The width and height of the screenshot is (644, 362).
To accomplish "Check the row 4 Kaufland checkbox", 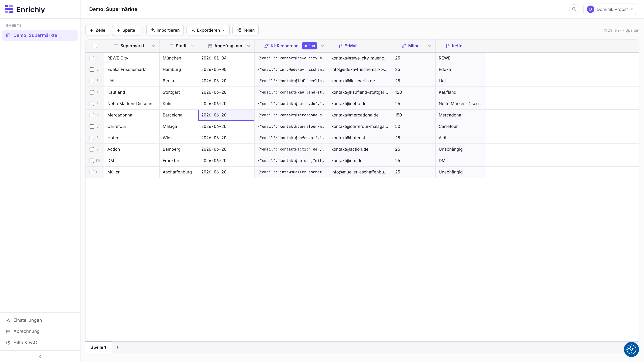I will [92, 93].
